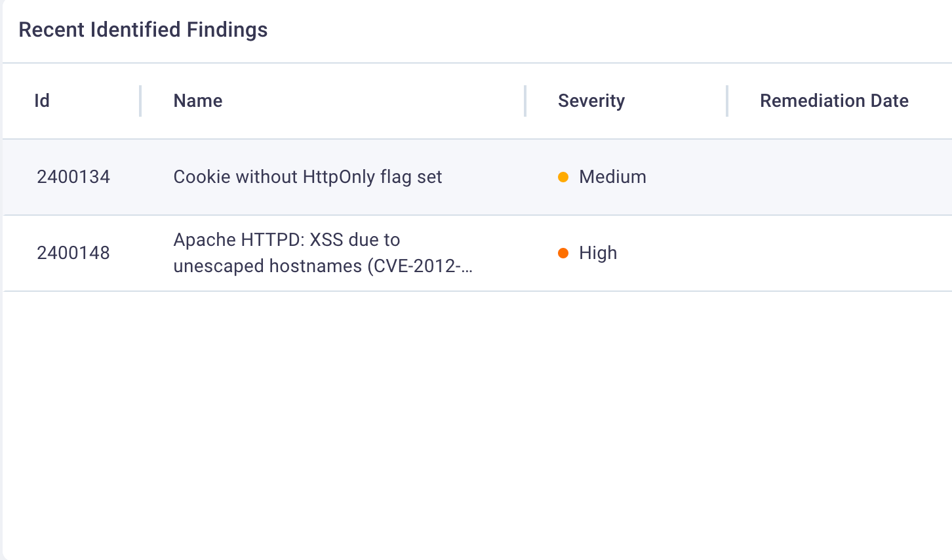Screen dimensions: 952x560
Task: Sort by the Name column header
Action: point(198,101)
